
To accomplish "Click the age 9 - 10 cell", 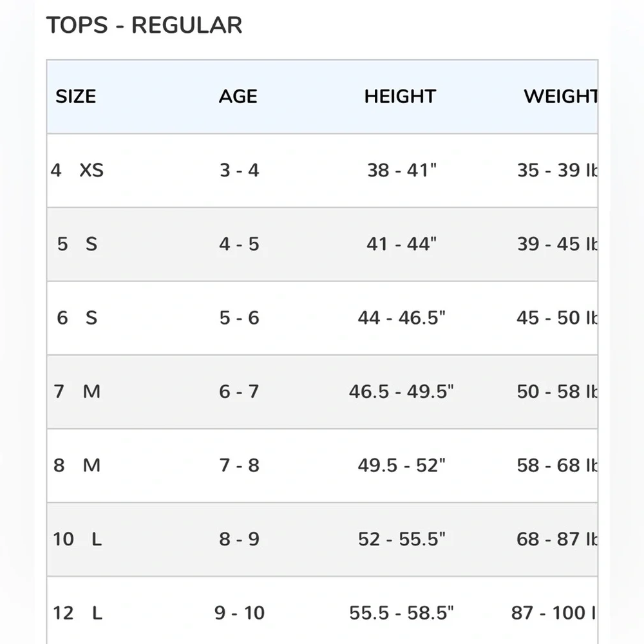I will [240, 613].
